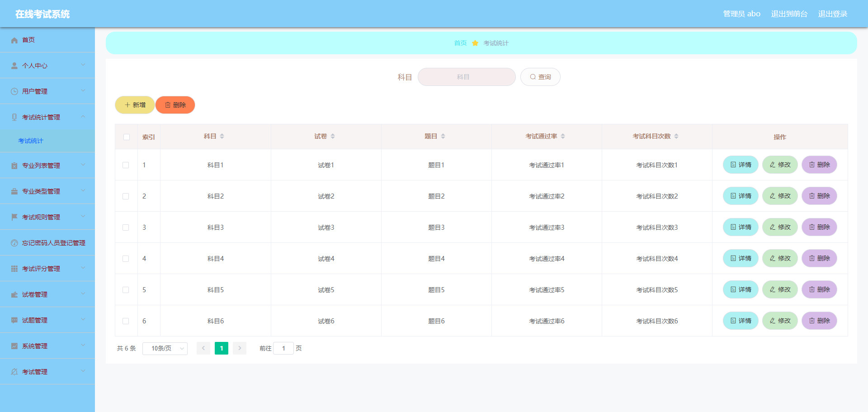Image resolution: width=868 pixels, height=412 pixels.
Task: Click the star icon in the breadcrumb
Action: 475,43
